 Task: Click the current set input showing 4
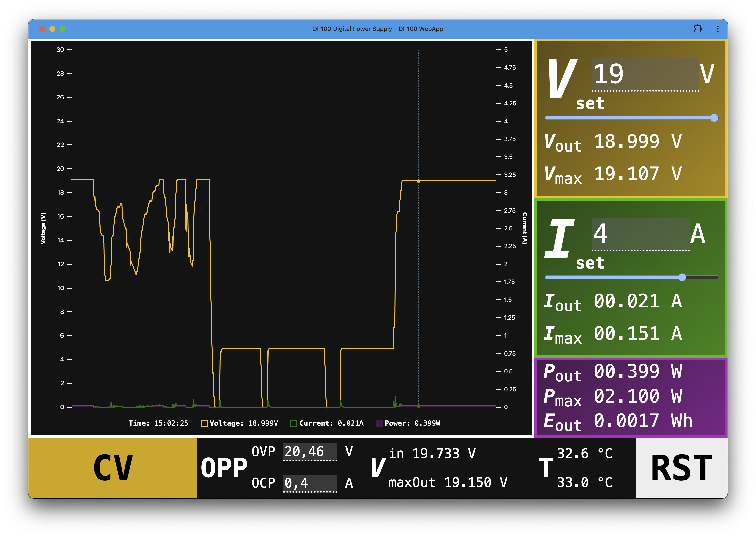point(640,234)
